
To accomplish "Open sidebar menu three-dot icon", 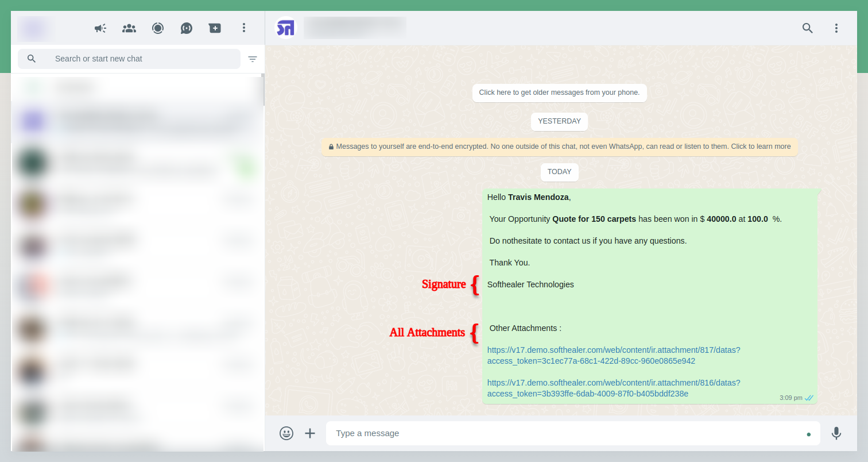I will 244,28.
